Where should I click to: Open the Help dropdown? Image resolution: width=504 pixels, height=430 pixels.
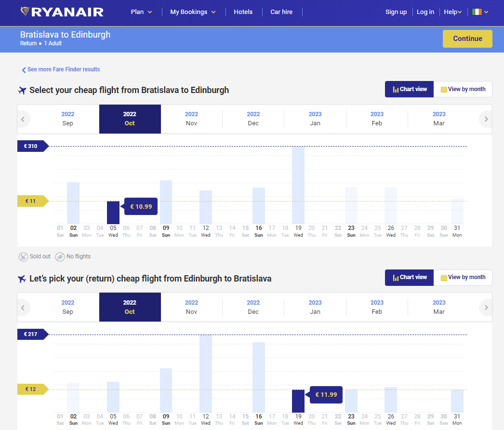coord(452,12)
